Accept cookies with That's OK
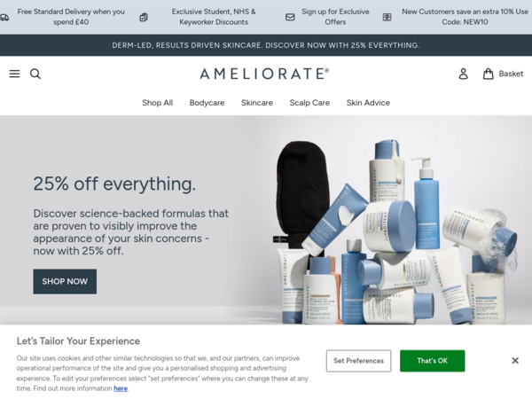532x399 pixels. (x=433, y=361)
